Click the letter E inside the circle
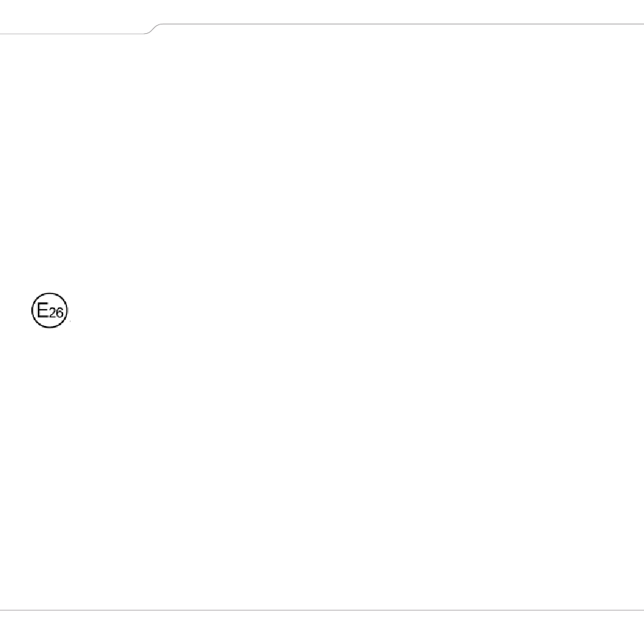The image size is (644, 644). [x=43, y=310]
